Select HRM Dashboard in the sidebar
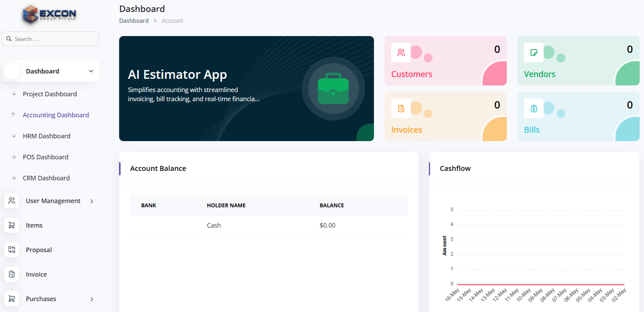The width and height of the screenshot is (644, 312). click(47, 136)
